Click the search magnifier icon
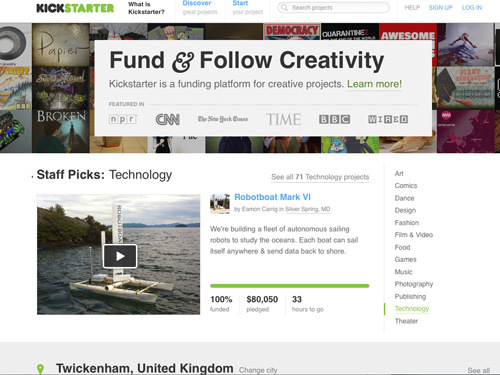 [284, 7]
